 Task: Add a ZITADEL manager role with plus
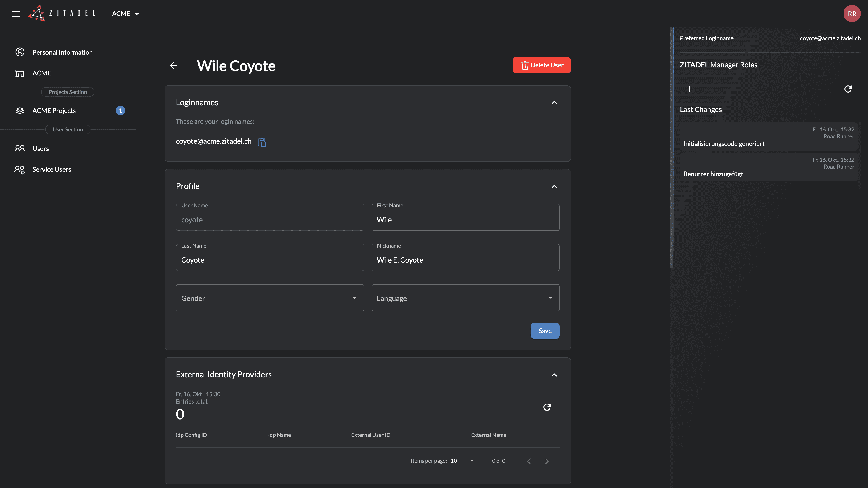pos(689,89)
